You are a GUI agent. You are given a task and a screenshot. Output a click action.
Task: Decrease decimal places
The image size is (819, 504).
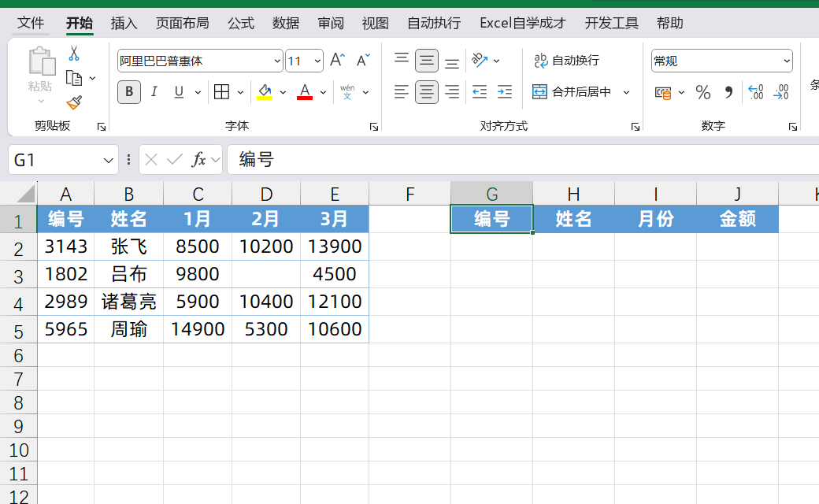point(781,92)
